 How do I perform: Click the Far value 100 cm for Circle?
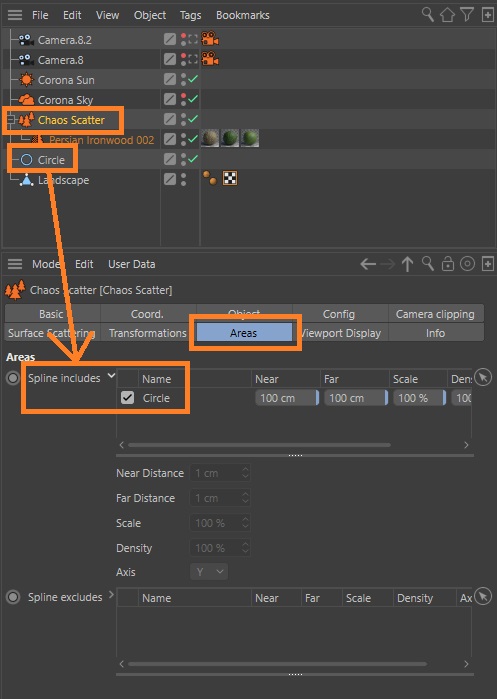(x=356, y=398)
